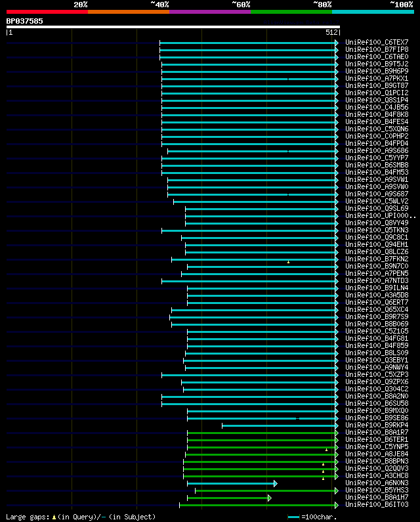Select UniRef100_C5XZP3 hit
420x522 pixels.
coord(377,374)
